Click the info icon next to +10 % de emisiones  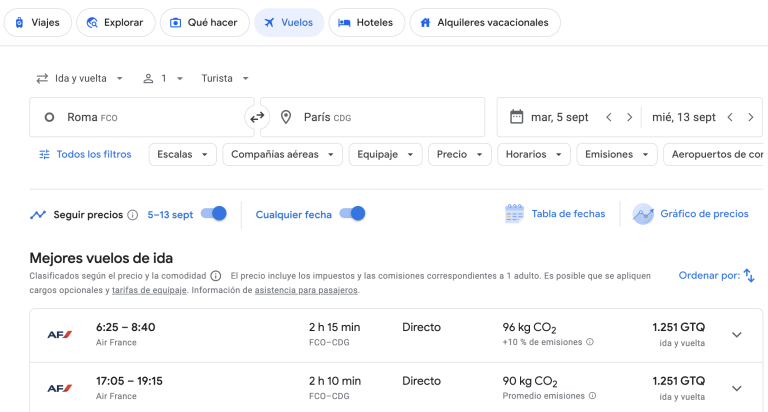coord(590,342)
